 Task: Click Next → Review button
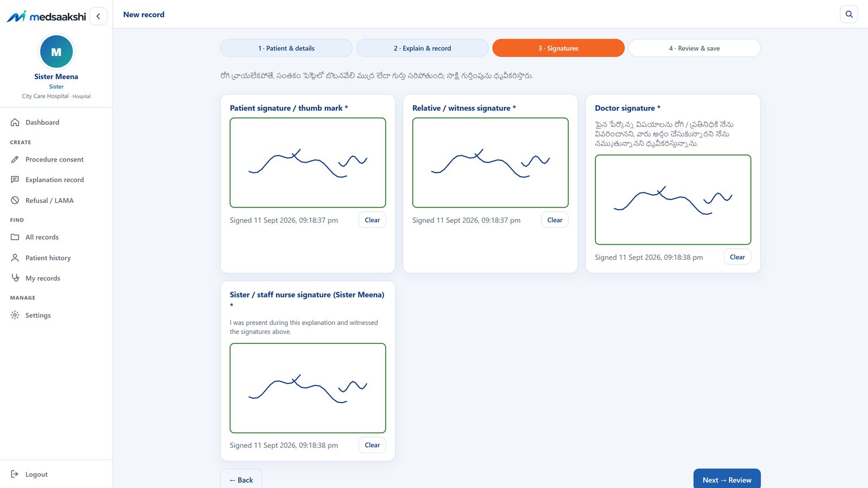727,480
